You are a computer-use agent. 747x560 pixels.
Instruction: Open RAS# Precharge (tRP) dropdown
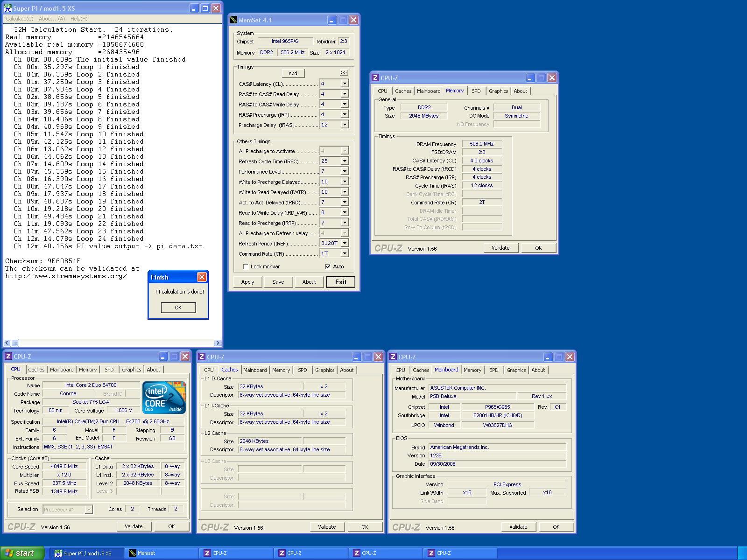345,115
